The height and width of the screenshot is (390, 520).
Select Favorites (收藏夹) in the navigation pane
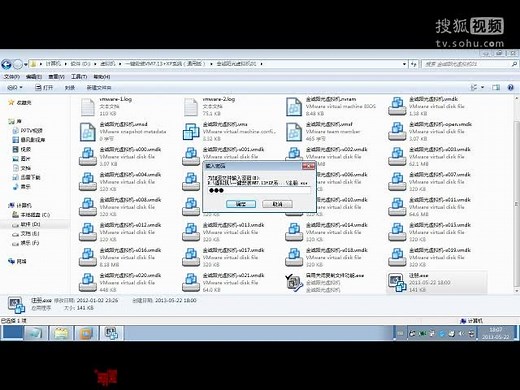click(20, 102)
